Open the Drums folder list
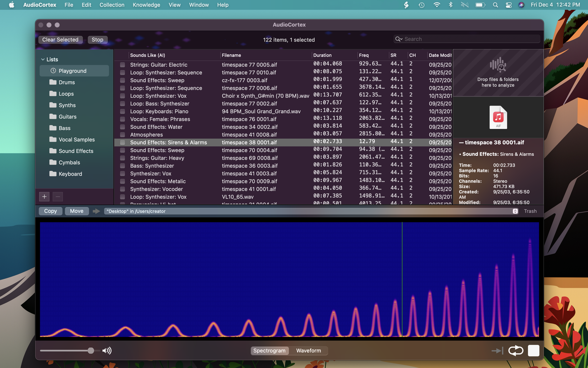 click(x=67, y=82)
